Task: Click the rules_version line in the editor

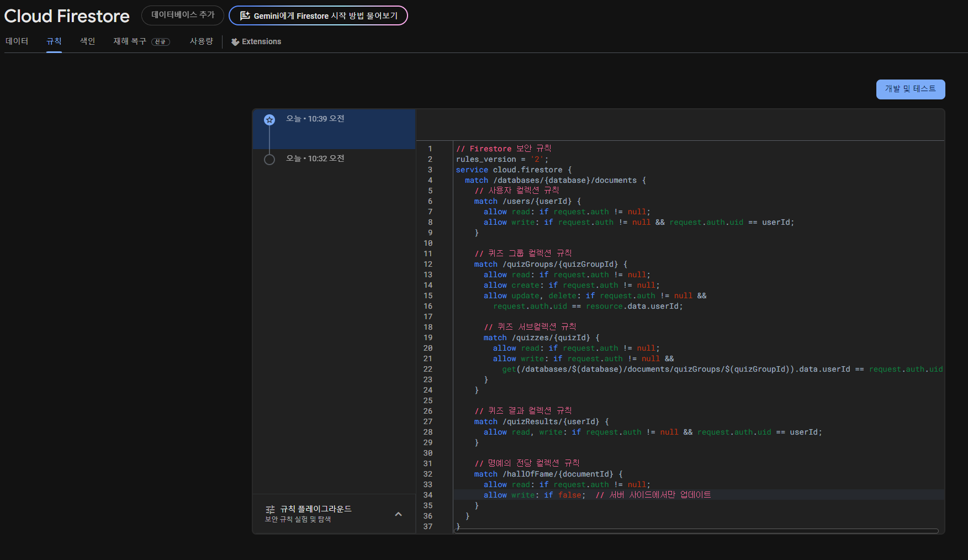Action: [502, 160]
